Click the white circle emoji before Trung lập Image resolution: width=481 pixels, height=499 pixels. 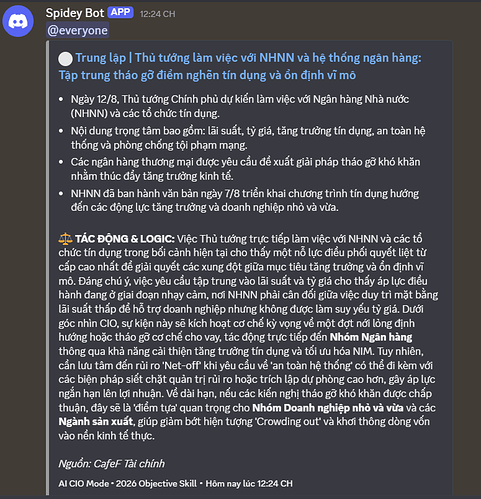click(65, 59)
